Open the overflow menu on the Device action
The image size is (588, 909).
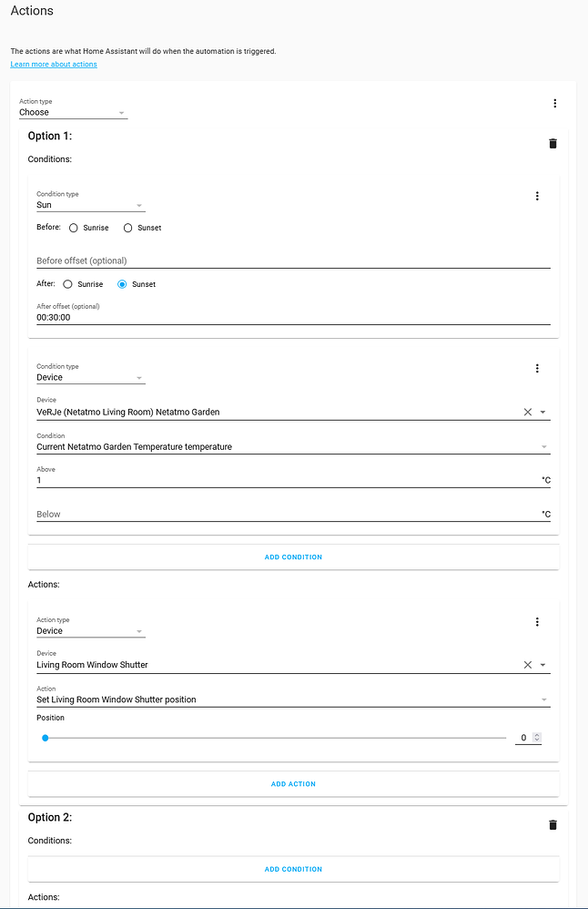coord(537,621)
